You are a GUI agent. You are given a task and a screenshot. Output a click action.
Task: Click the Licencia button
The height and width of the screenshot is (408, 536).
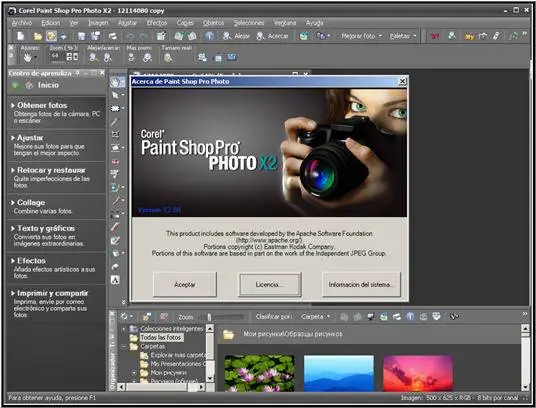coord(270,284)
